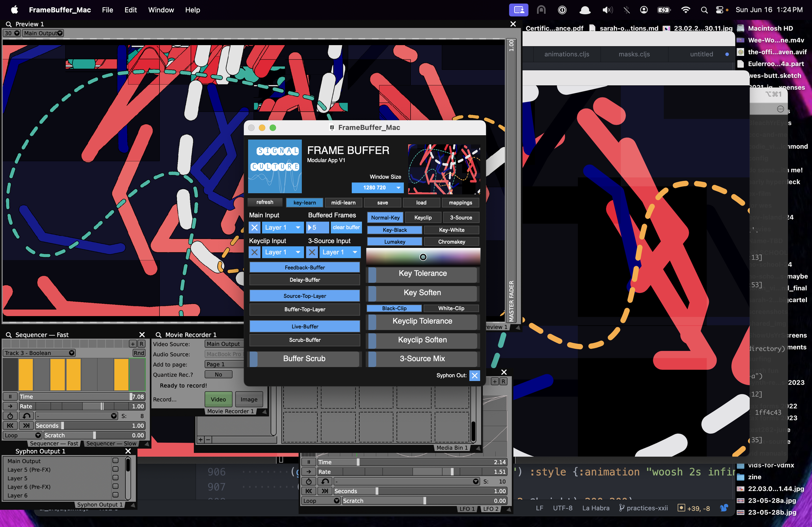Click the clear buffer button
This screenshot has width=812, height=527.
coord(346,227)
